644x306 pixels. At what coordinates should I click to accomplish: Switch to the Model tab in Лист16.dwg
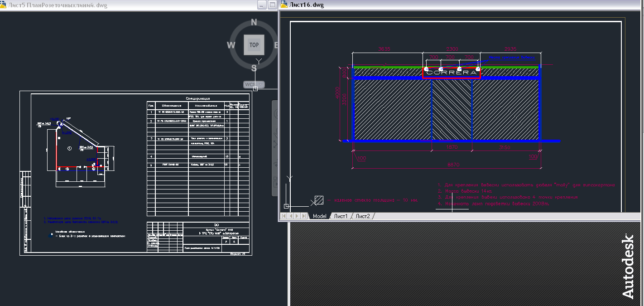(x=319, y=216)
